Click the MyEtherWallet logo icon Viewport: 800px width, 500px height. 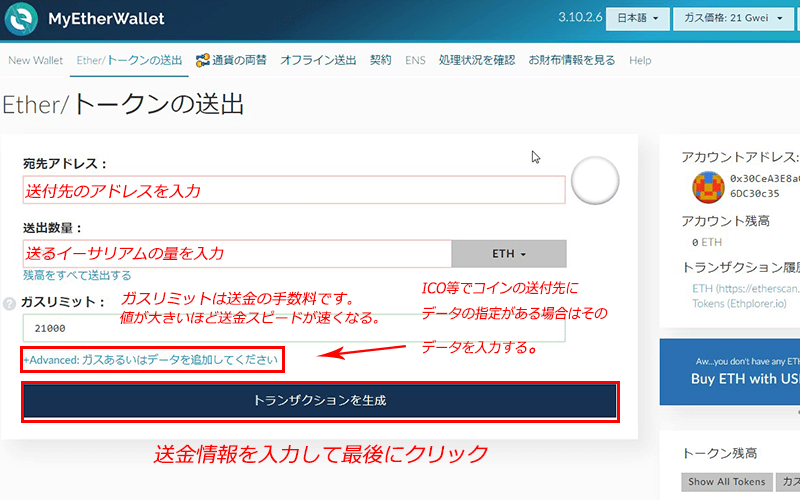tap(21, 19)
